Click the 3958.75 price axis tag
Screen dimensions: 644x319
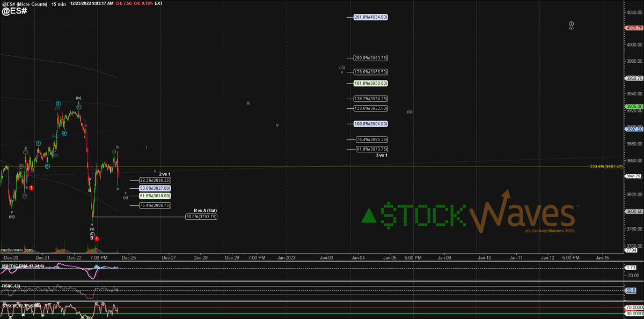[x=634, y=78]
